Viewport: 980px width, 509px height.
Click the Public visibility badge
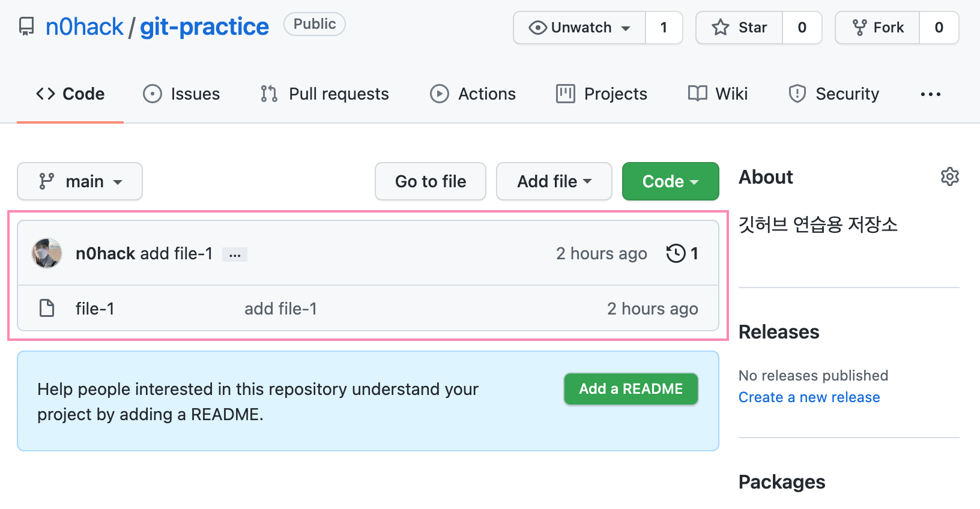(315, 24)
